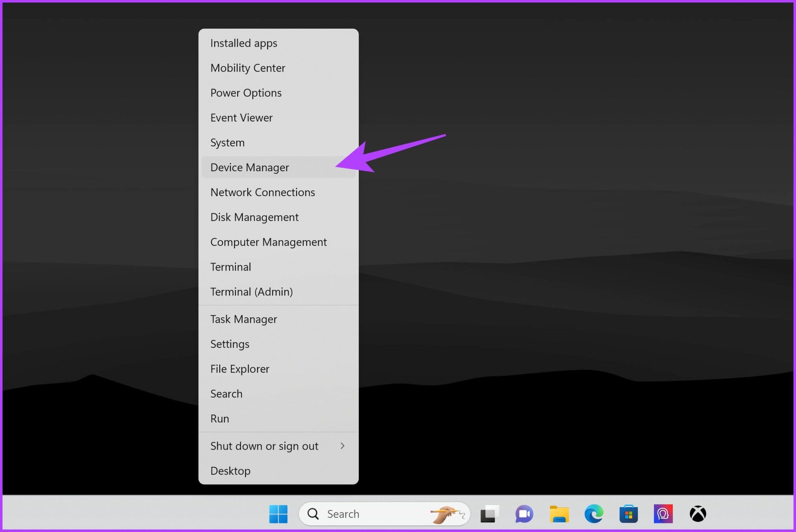
Task: Launch the Chat app taskbar icon
Action: click(524, 514)
